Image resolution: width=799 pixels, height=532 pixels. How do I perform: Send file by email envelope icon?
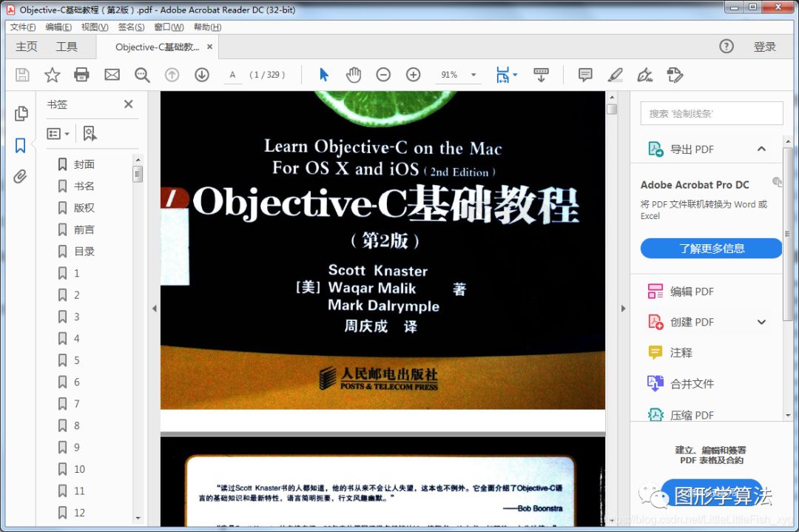(112, 75)
